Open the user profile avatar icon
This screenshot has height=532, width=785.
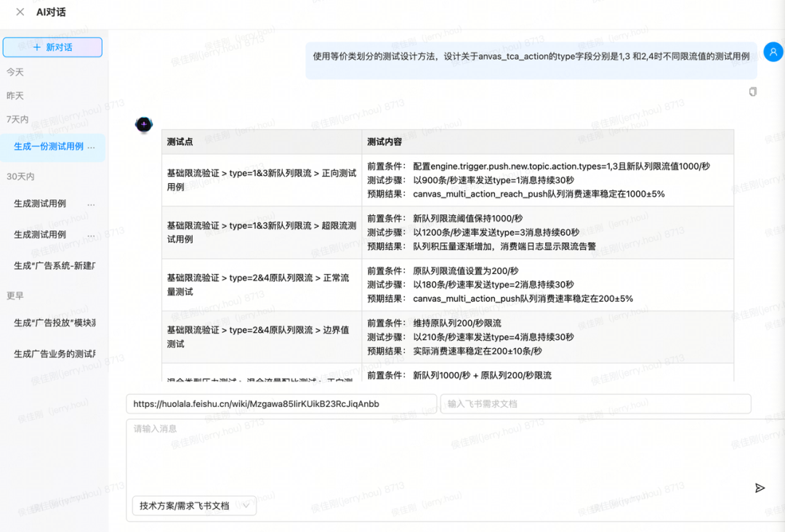click(x=773, y=52)
